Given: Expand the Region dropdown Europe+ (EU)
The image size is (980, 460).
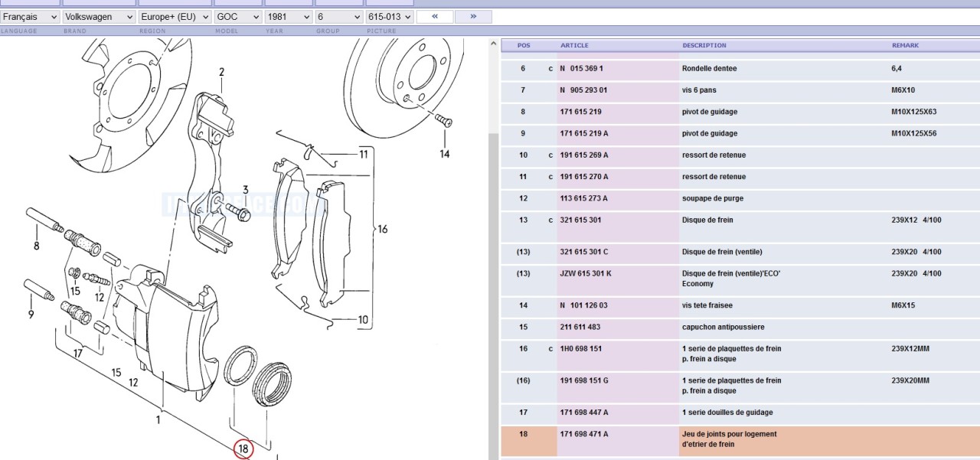Looking at the screenshot, I should pyautogui.click(x=174, y=16).
